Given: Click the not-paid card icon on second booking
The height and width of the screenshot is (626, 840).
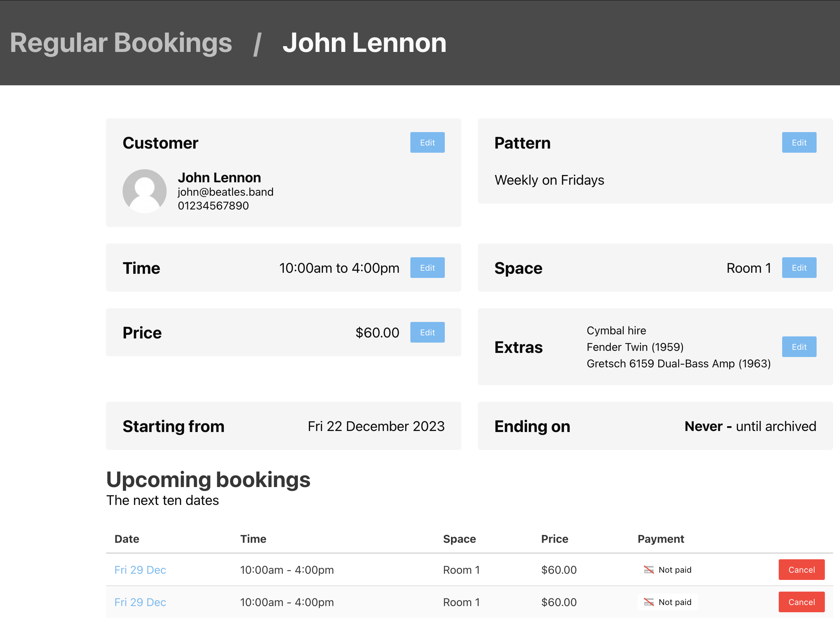Looking at the screenshot, I should (649, 602).
